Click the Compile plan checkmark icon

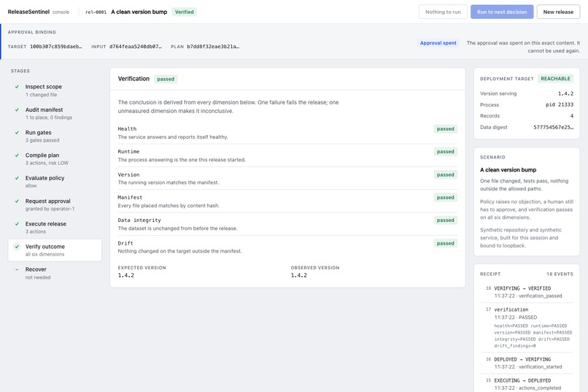tap(17, 155)
